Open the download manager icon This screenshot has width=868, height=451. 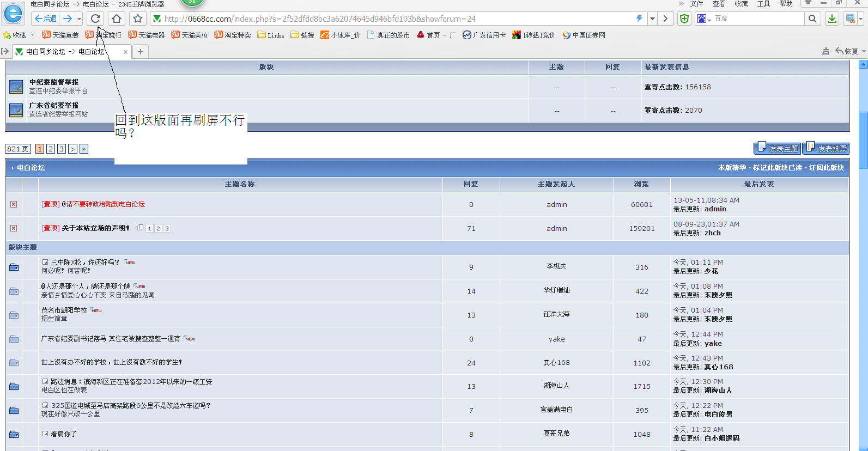(x=832, y=19)
